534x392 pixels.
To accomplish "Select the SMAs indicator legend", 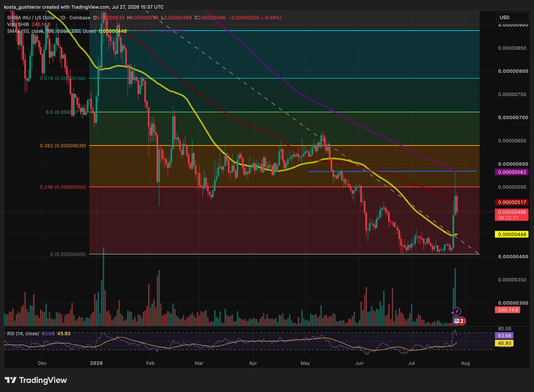I will (51, 31).
